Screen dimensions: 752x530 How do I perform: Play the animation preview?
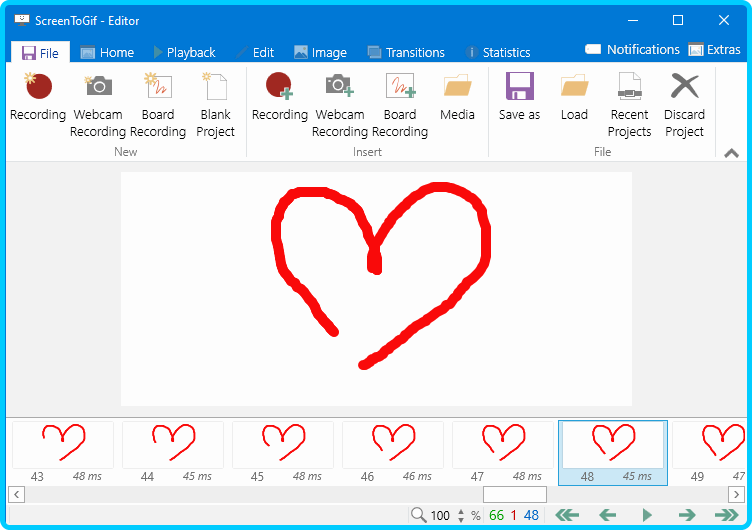647,515
